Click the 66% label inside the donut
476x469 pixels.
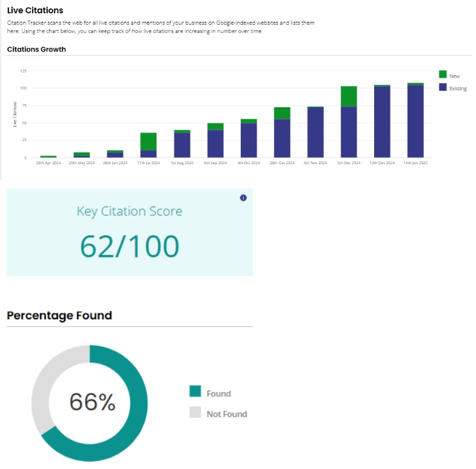(91, 402)
